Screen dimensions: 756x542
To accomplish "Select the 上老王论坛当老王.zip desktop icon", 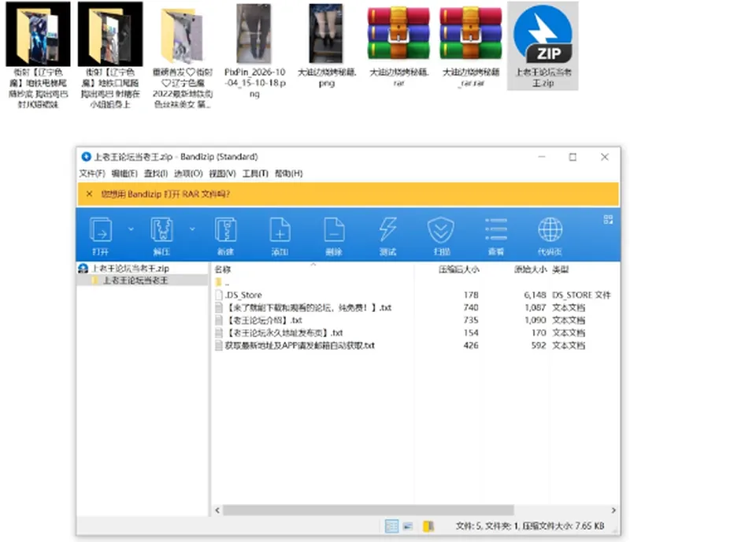I will pos(543,46).
